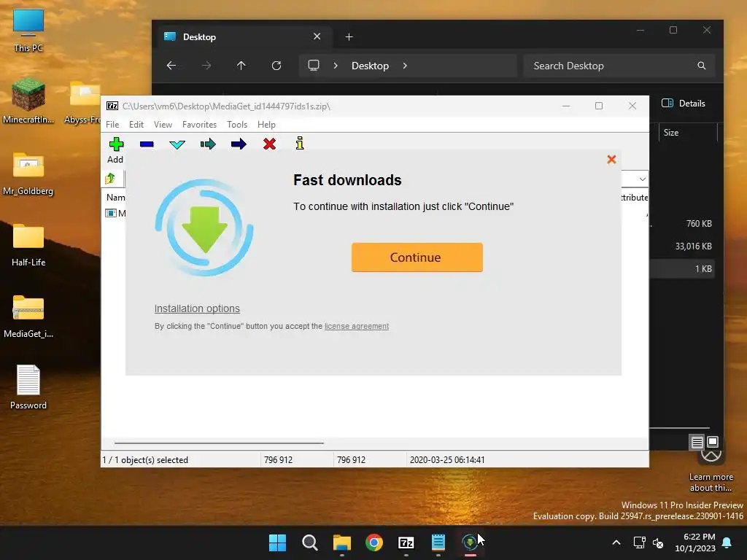Click the Notepad taskbar icon

tap(438, 542)
